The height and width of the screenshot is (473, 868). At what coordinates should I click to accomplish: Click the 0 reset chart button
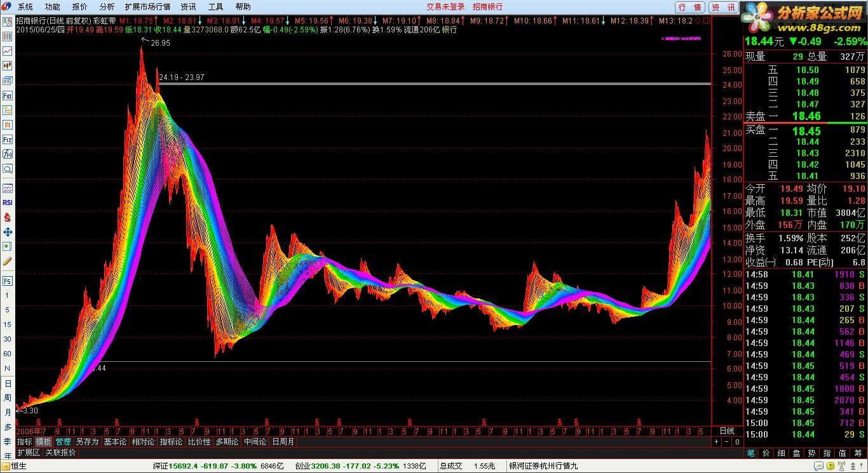coord(737,442)
